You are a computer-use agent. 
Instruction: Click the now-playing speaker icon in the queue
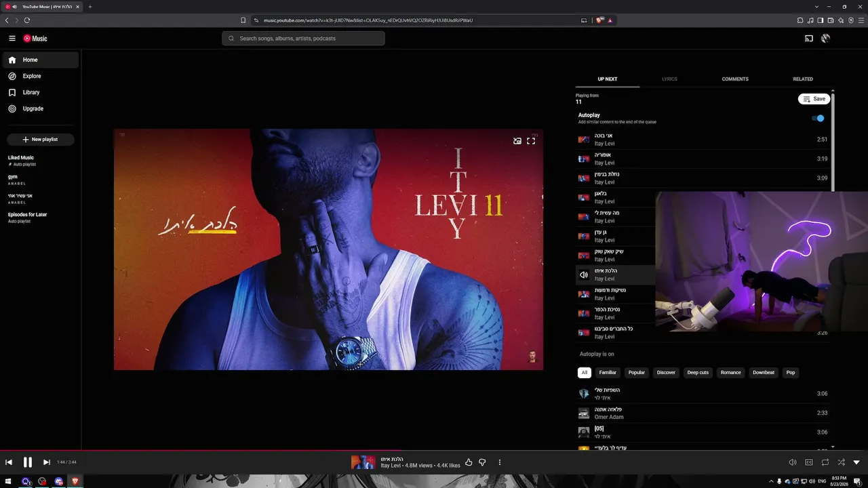coord(583,274)
